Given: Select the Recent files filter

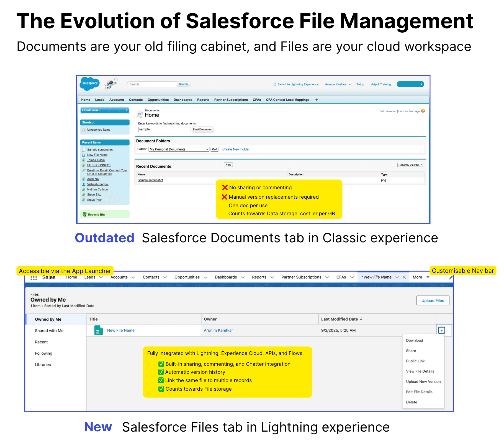Looking at the screenshot, I should click(41, 342).
